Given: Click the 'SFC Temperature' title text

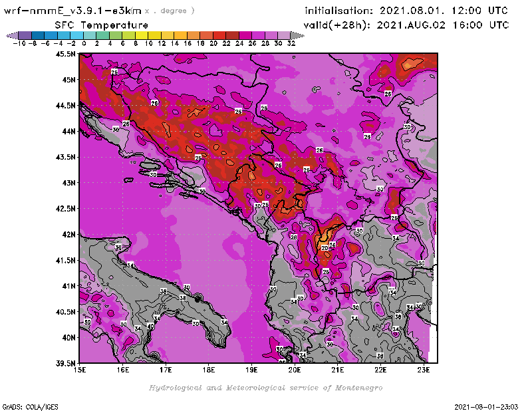Looking at the screenshot, I should [x=102, y=25].
